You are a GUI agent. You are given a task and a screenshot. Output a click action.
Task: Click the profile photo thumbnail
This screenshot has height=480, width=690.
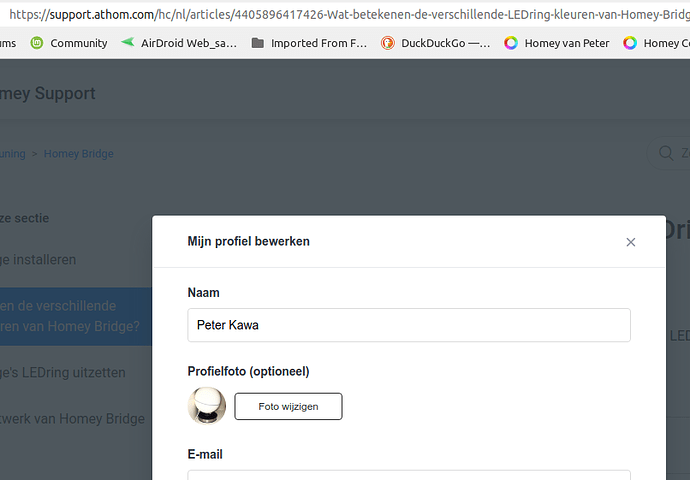tap(207, 406)
